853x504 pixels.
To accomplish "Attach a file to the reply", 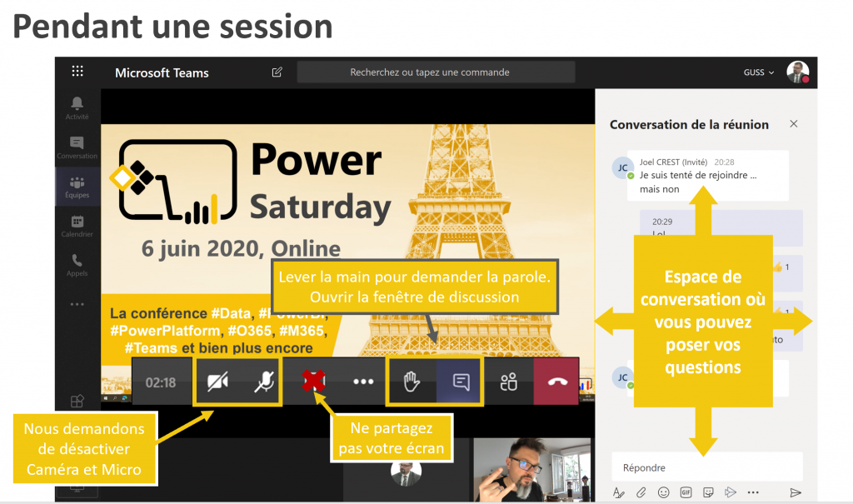I will coord(641,492).
